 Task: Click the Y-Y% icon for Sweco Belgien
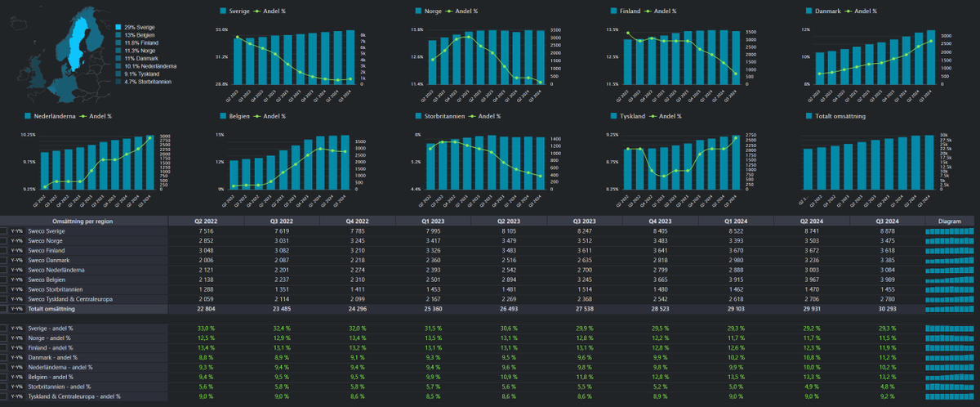(17, 280)
